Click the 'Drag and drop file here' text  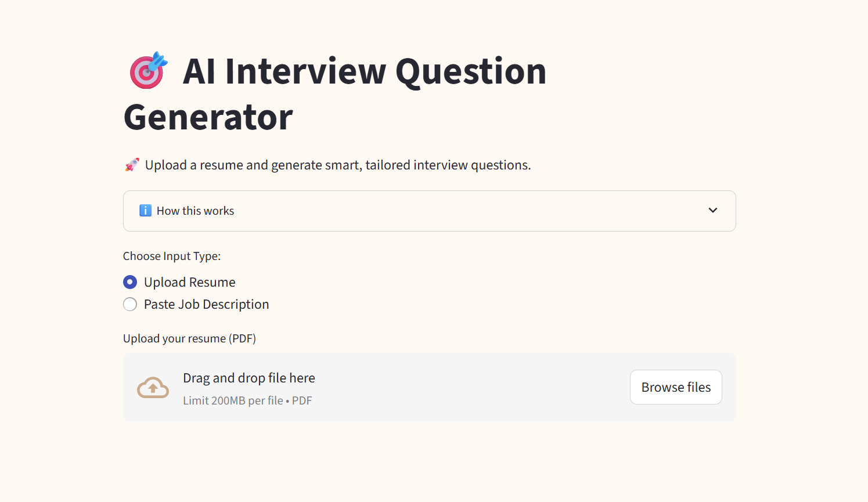pos(249,378)
